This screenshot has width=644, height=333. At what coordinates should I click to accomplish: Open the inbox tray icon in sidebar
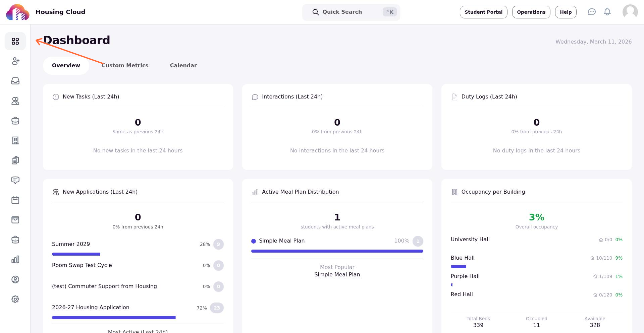15,81
